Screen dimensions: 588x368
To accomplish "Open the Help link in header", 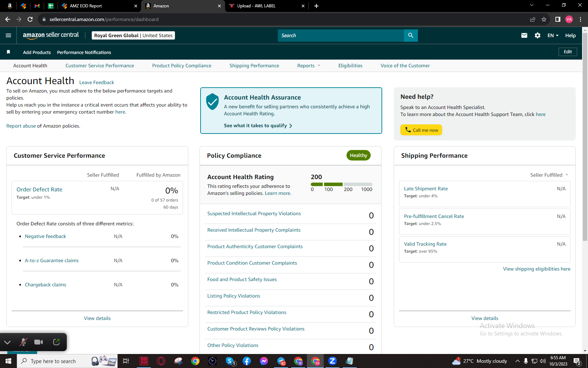I will pyautogui.click(x=570, y=35).
